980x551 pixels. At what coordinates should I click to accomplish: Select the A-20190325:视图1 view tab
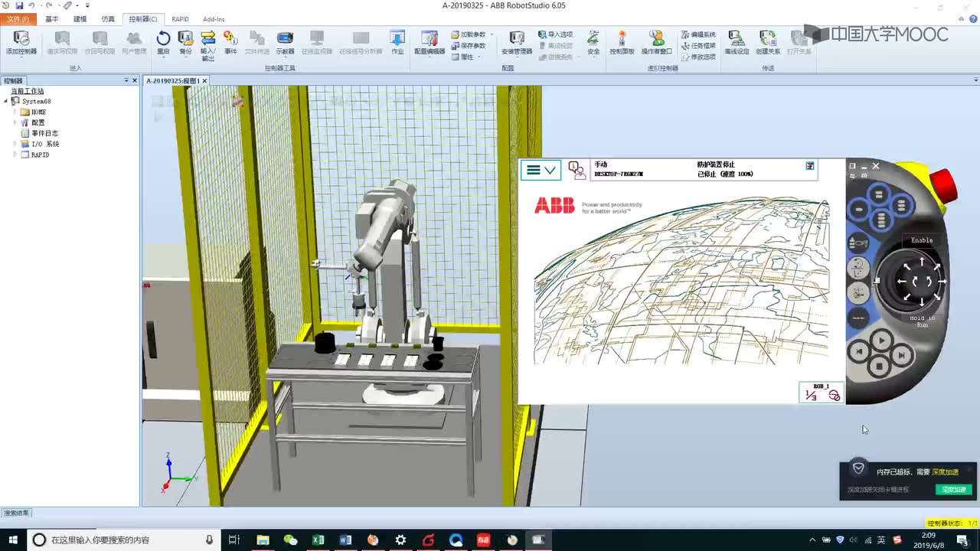pos(172,80)
